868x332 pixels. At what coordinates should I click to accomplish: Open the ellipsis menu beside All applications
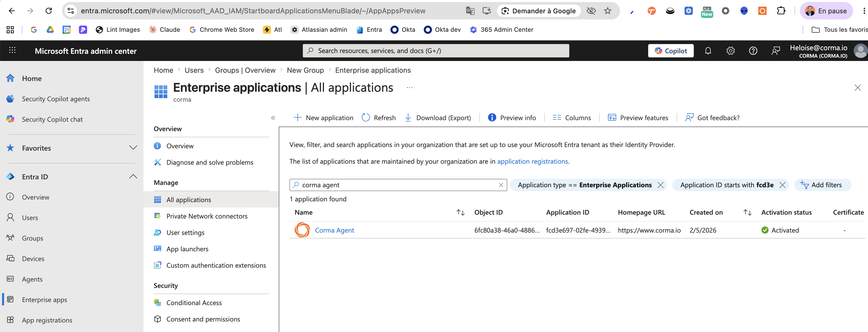[x=409, y=88]
